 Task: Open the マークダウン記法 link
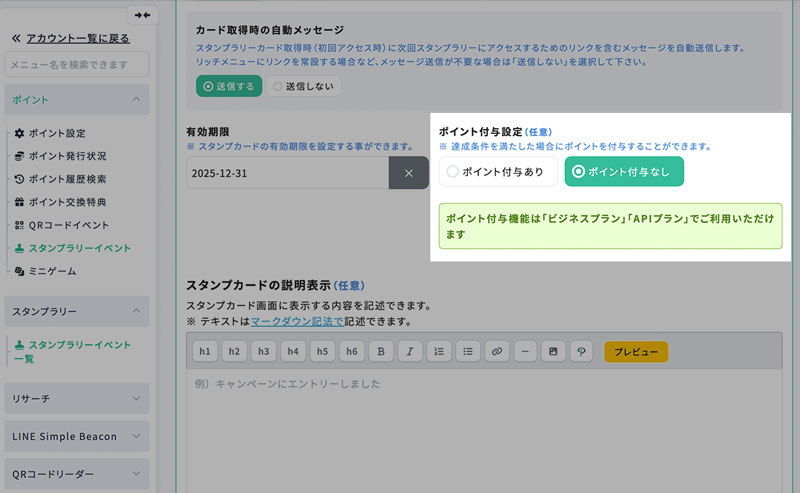point(296,321)
